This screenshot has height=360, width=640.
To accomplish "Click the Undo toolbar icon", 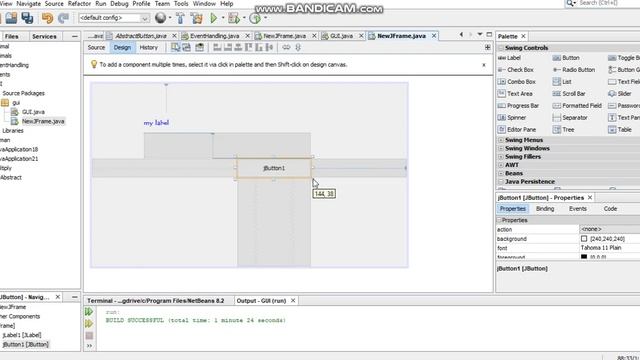I will coord(47,18).
